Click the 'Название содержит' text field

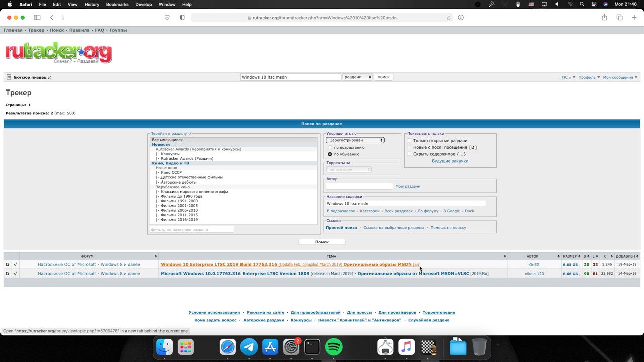[406, 204]
